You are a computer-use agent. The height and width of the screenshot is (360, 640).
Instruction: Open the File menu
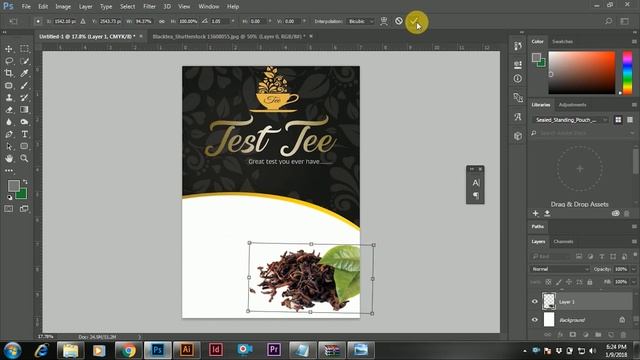26,7
